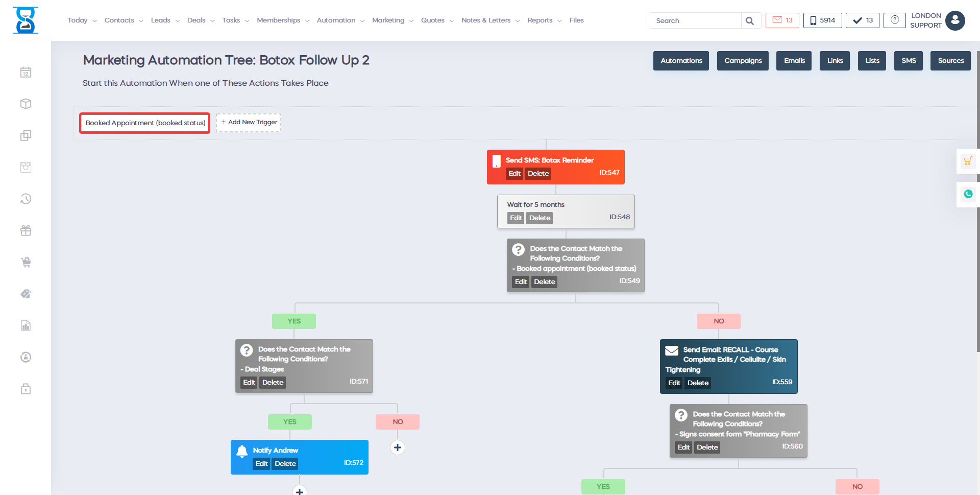Switch to the Campaigns section
The height and width of the screenshot is (495, 980).
pyautogui.click(x=743, y=61)
